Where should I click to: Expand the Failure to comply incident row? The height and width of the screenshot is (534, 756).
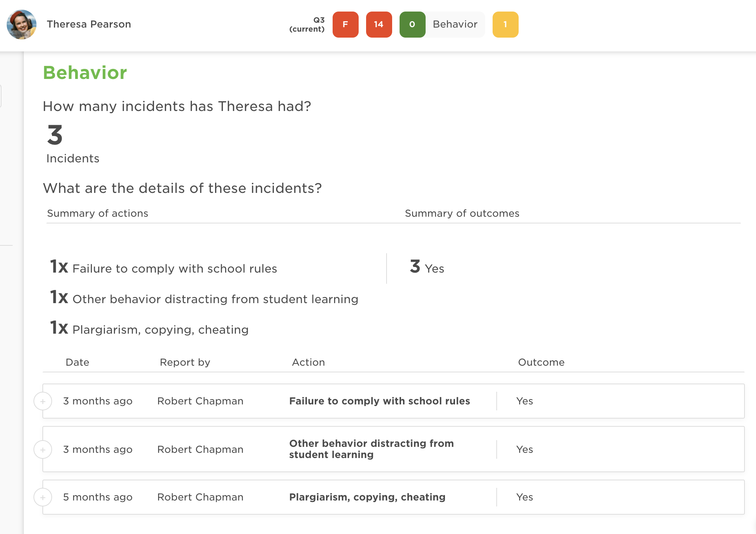(x=43, y=401)
